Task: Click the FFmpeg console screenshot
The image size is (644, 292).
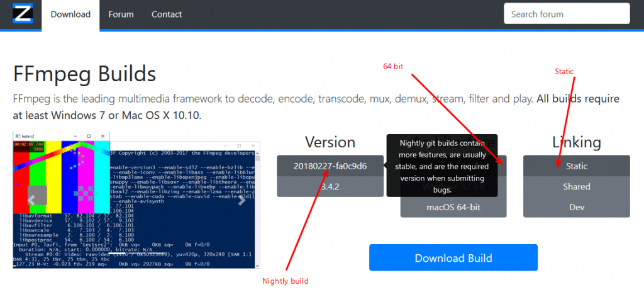Action: tap(136, 200)
